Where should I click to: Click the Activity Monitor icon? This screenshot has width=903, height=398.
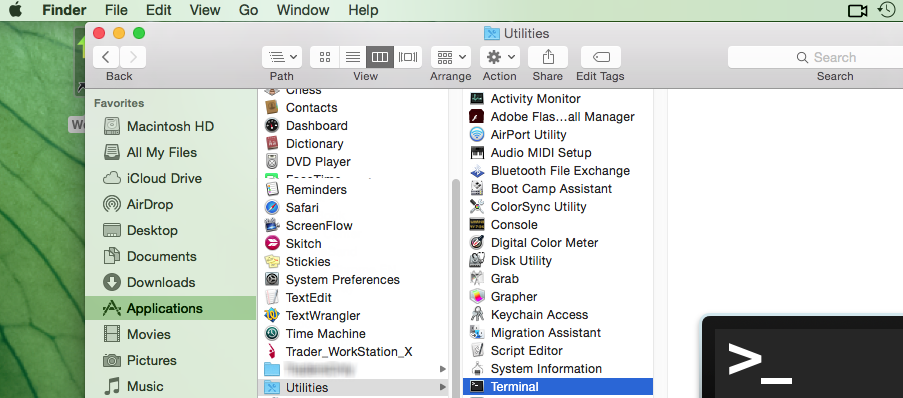coord(477,98)
